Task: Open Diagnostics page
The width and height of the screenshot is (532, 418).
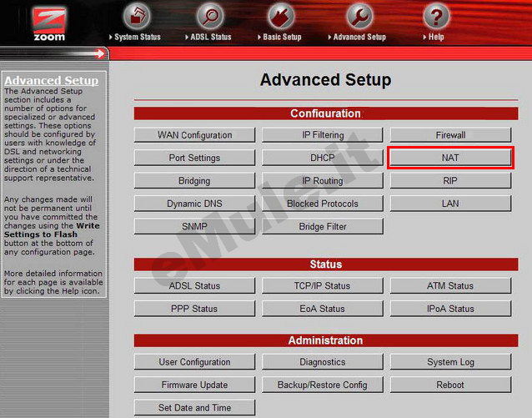Action: tap(323, 362)
